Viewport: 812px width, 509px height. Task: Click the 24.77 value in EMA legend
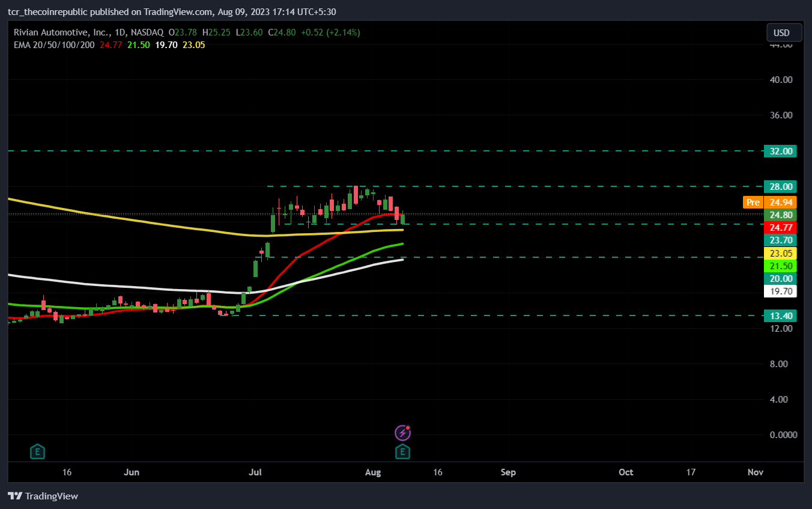tap(111, 44)
